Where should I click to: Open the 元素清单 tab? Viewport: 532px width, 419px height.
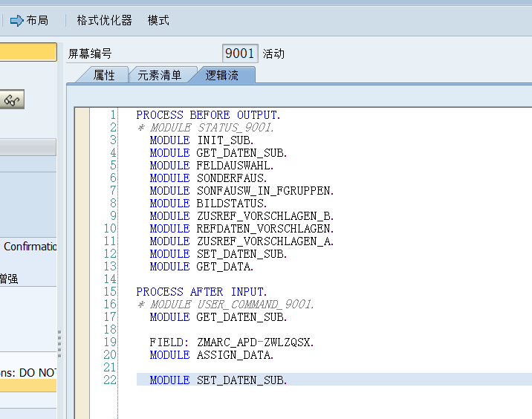(x=160, y=75)
